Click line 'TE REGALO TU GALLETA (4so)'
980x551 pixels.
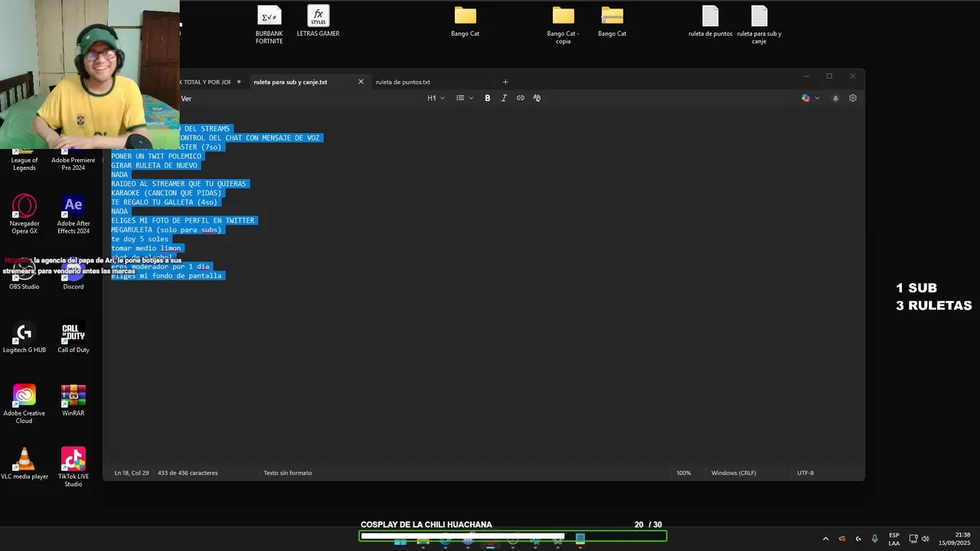pos(165,202)
